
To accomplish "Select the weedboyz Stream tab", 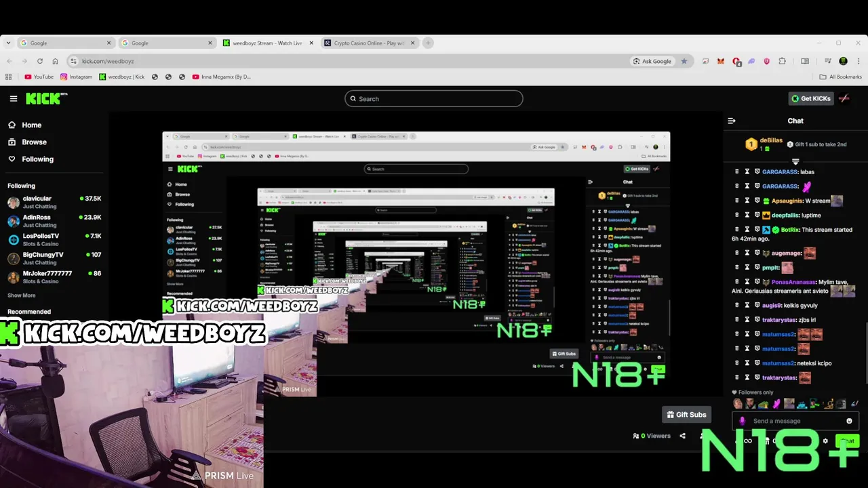I will tap(268, 43).
